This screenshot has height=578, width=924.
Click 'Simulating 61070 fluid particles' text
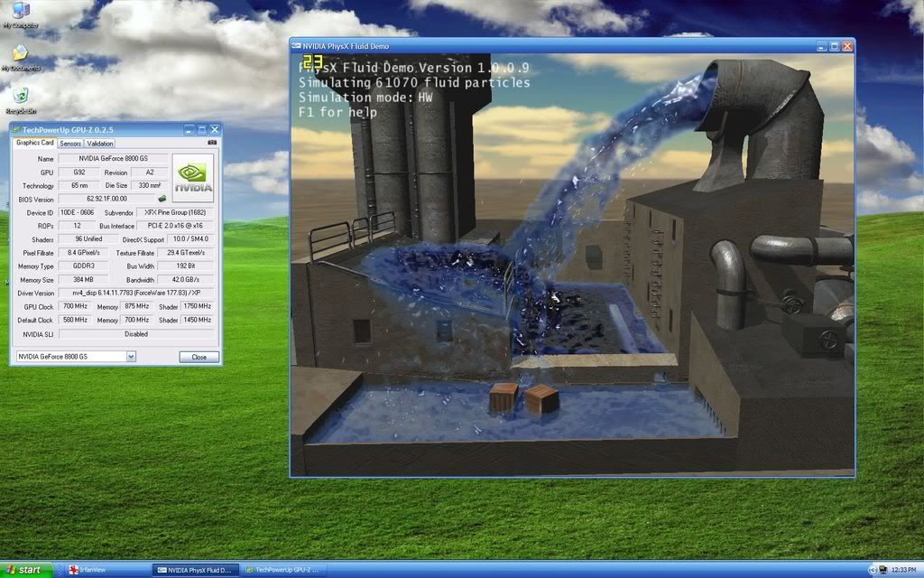413,82
